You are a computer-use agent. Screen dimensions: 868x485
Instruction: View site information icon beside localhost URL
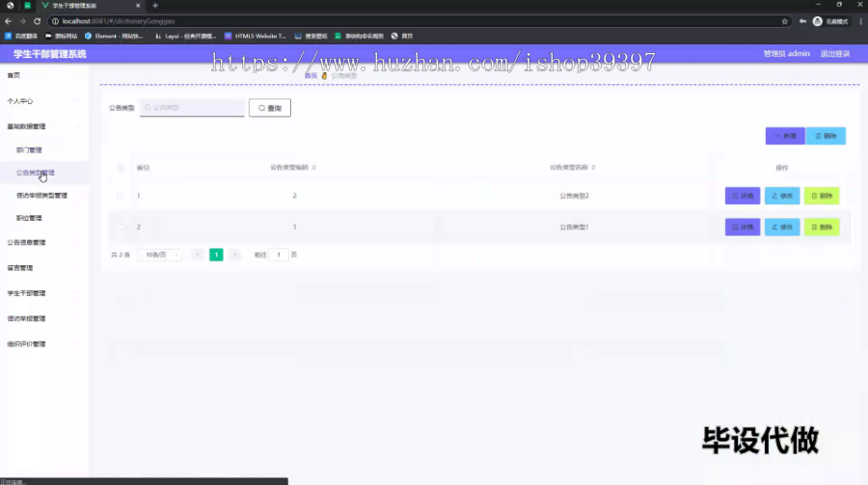click(55, 21)
